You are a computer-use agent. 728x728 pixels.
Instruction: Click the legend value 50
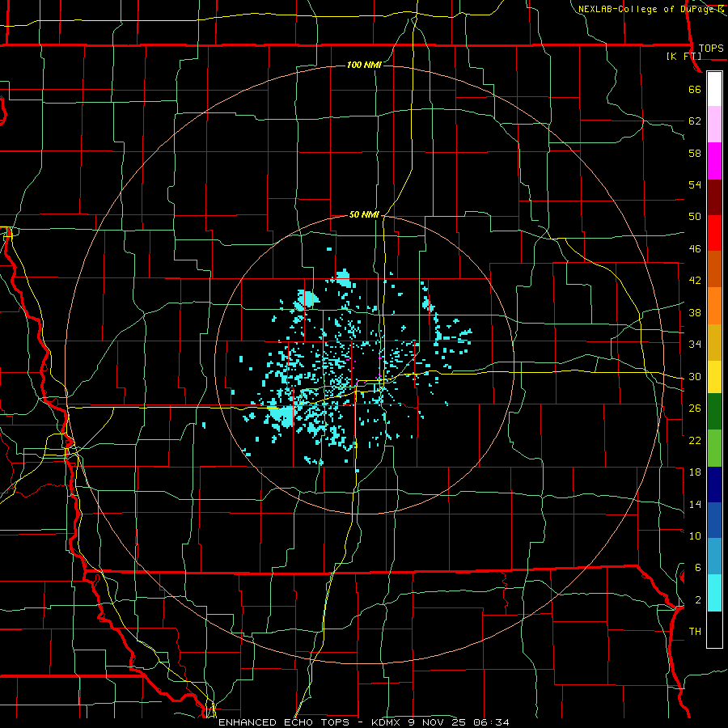[x=695, y=217]
